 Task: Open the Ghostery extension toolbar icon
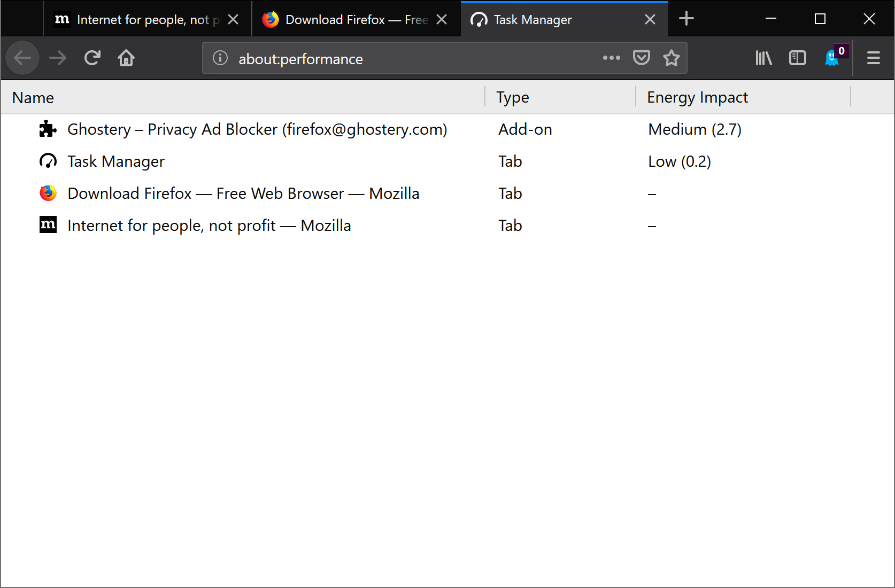[834, 57]
